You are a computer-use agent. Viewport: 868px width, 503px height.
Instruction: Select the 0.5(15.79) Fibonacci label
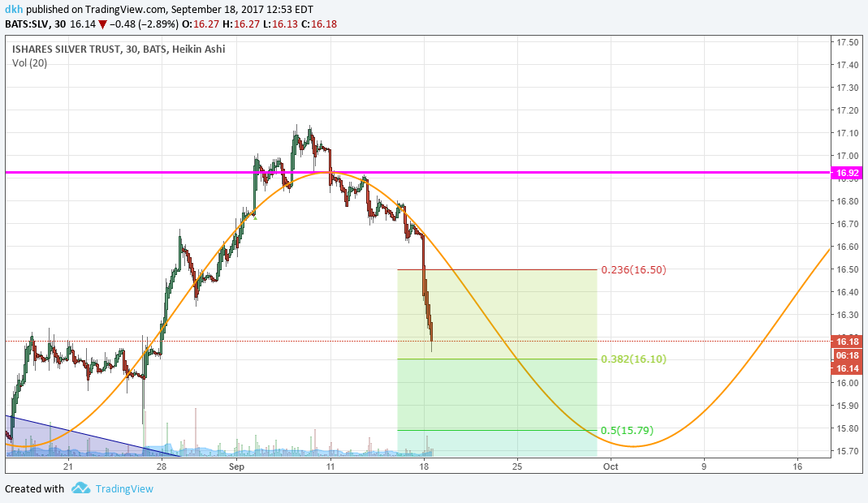coord(627,430)
